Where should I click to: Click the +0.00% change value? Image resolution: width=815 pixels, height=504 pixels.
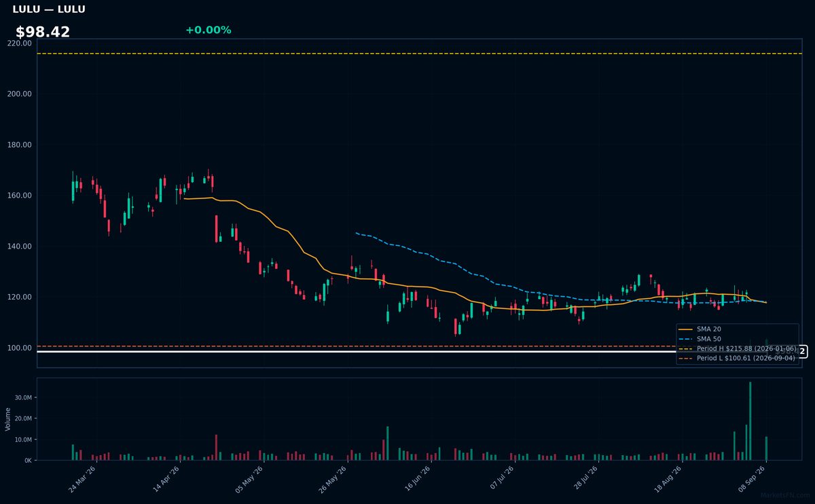(209, 30)
